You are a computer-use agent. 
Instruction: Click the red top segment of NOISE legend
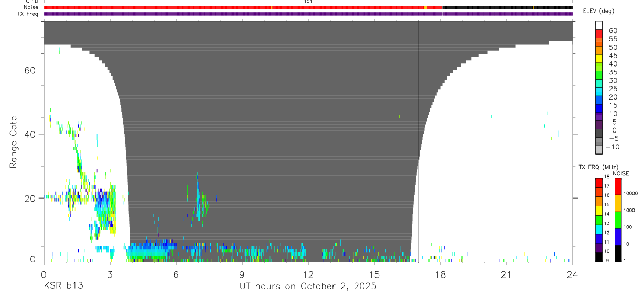click(x=618, y=186)
